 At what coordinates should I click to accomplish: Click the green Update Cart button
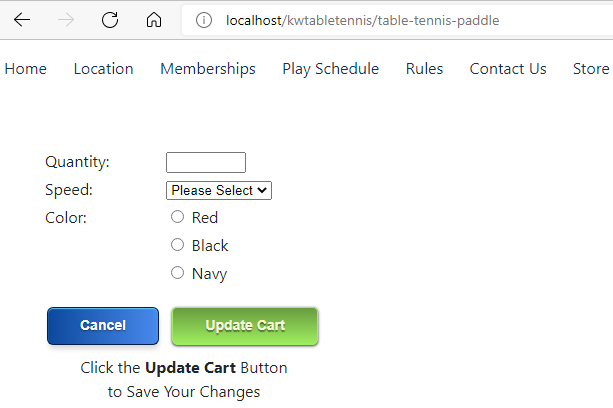click(x=245, y=326)
